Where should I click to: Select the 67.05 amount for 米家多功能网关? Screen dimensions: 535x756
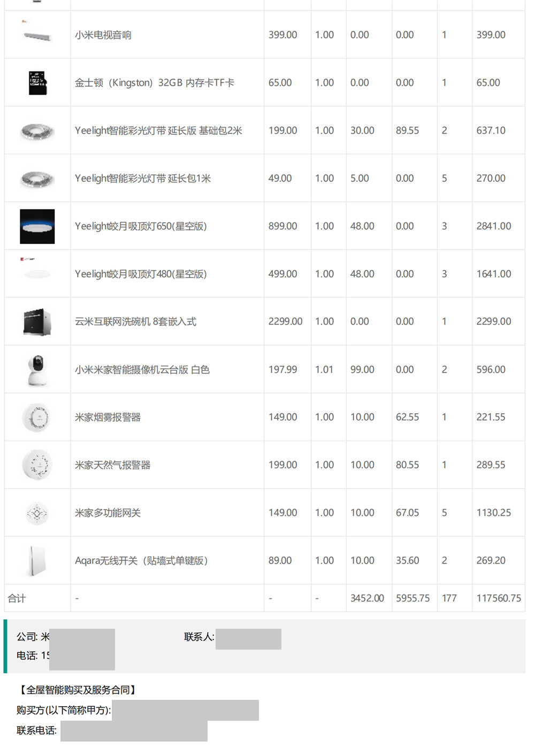[408, 513]
